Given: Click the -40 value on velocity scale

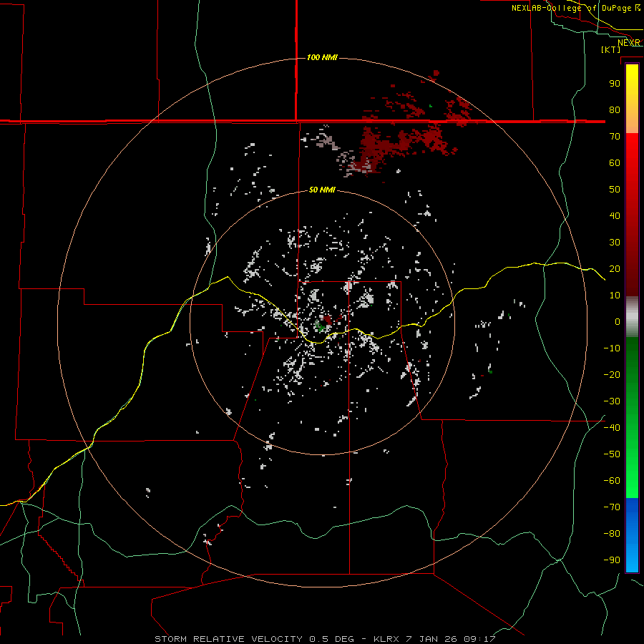Looking at the screenshot, I should 612,428.
